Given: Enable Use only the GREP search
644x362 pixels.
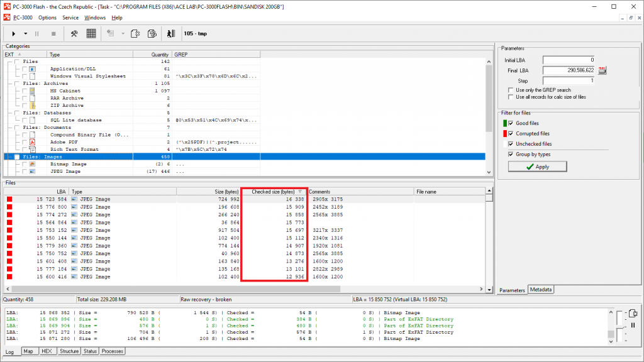Looking at the screenshot, I should [x=511, y=90].
